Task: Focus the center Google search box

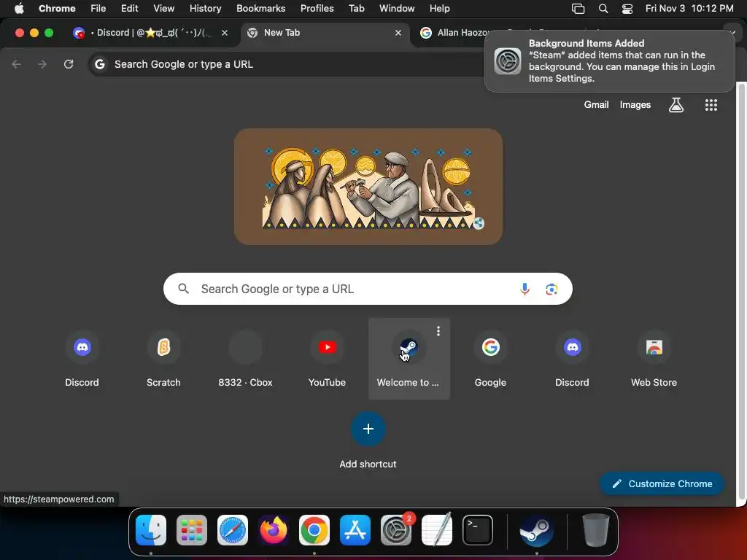Action: point(368,289)
